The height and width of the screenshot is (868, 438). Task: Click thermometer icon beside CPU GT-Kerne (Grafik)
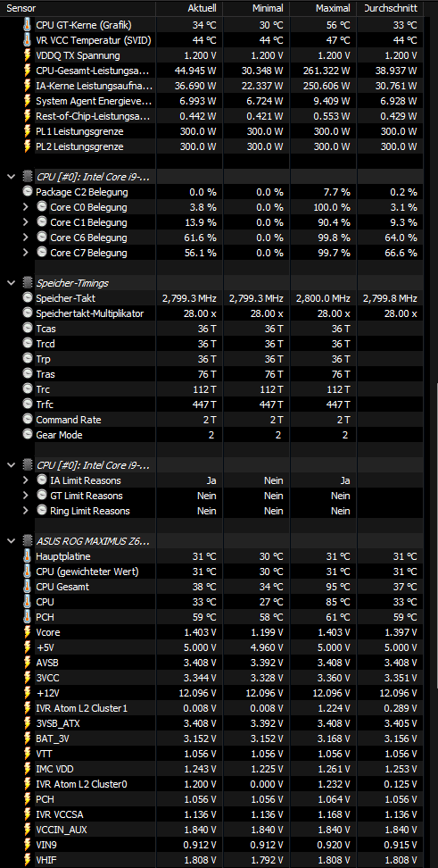[28, 24]
